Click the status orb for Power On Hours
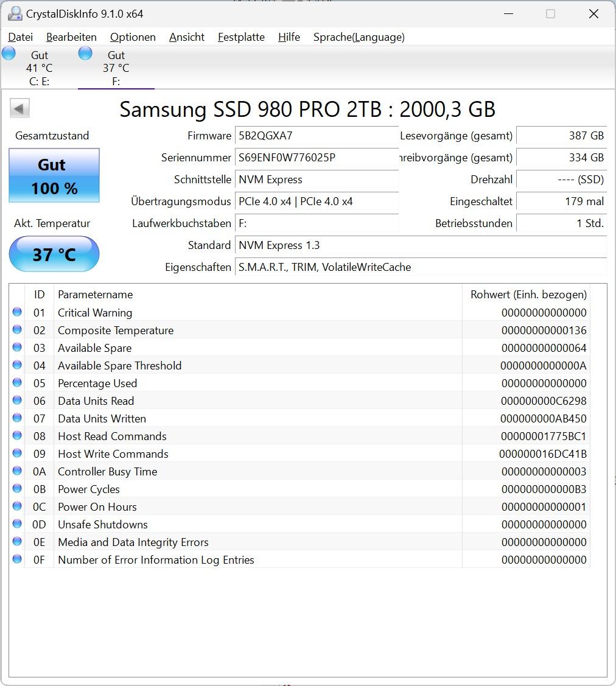 tap(17, 506)
